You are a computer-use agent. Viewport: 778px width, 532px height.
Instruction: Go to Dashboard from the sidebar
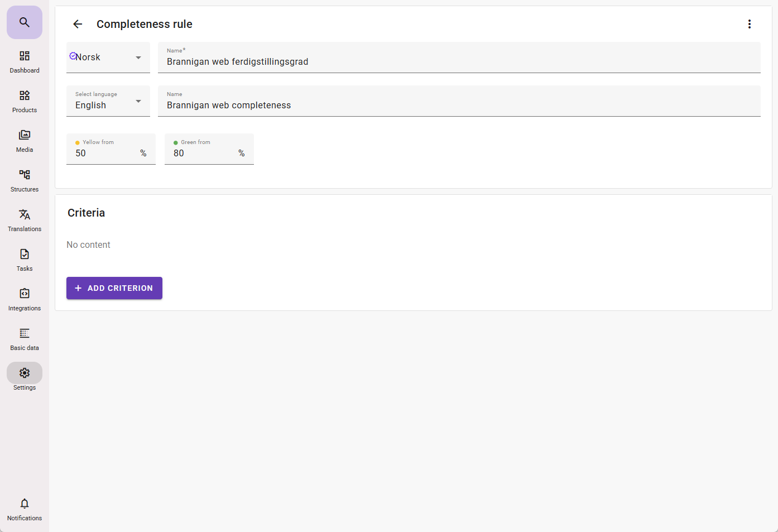click(x=25, y=61)
